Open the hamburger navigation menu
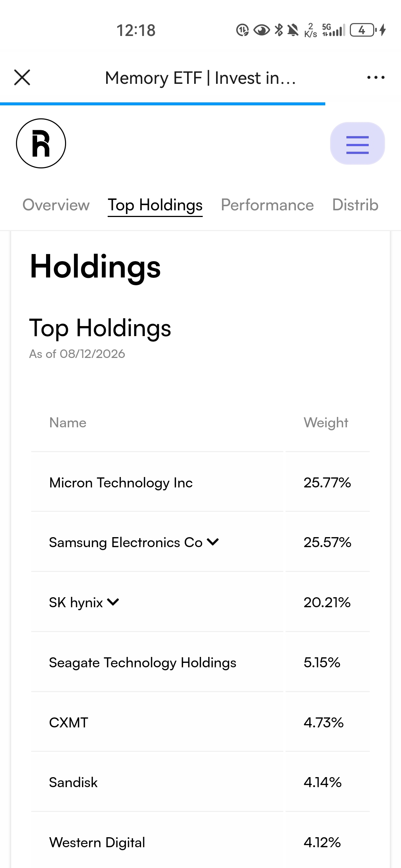The height and width of the screenshot is (868, 401). [x=357, y=144]
